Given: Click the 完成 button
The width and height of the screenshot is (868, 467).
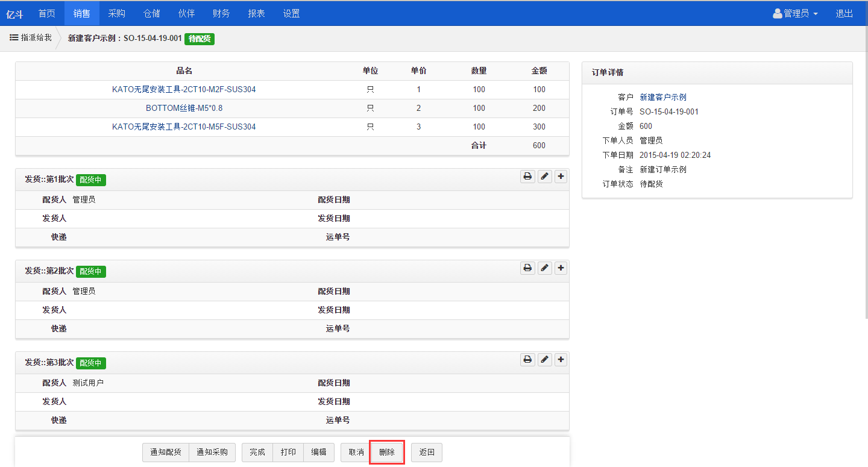Looking at the screenshot, I should click(x=257, y=453).
